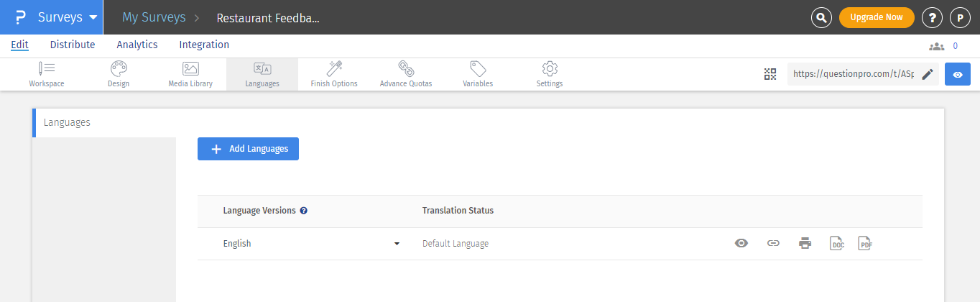The width and height of the screenshot is (980, 302).
Task: Open the Variables tag icon
Action: (x=478, y=69)
